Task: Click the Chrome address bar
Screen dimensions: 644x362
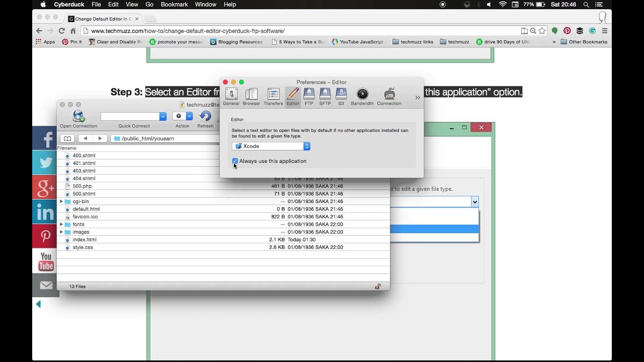Action: (302, 31)
